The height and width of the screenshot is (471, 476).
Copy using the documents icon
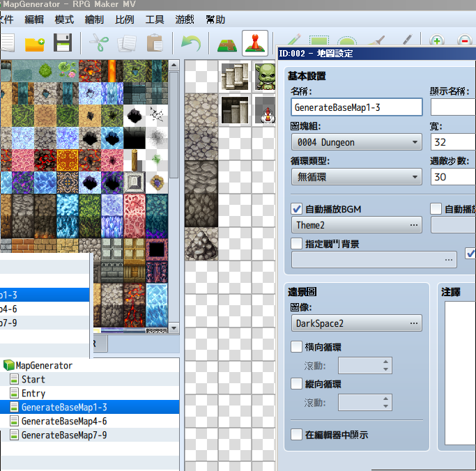tap(127, 43)
